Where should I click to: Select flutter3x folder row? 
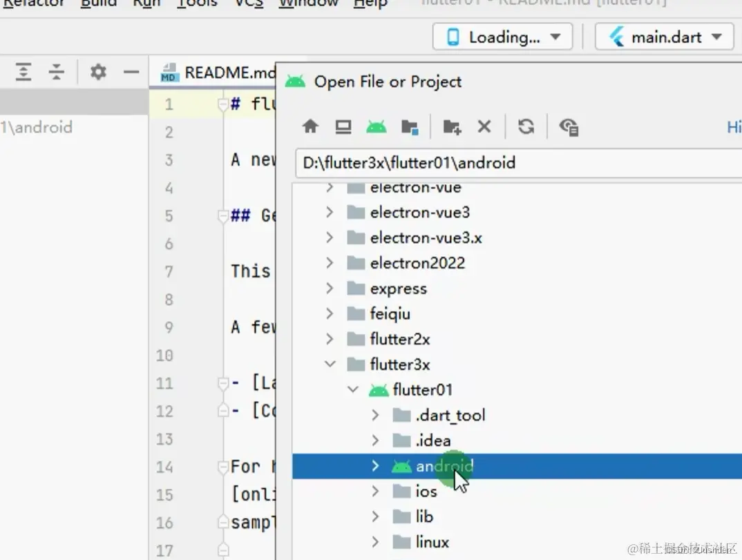pos(517,364)
